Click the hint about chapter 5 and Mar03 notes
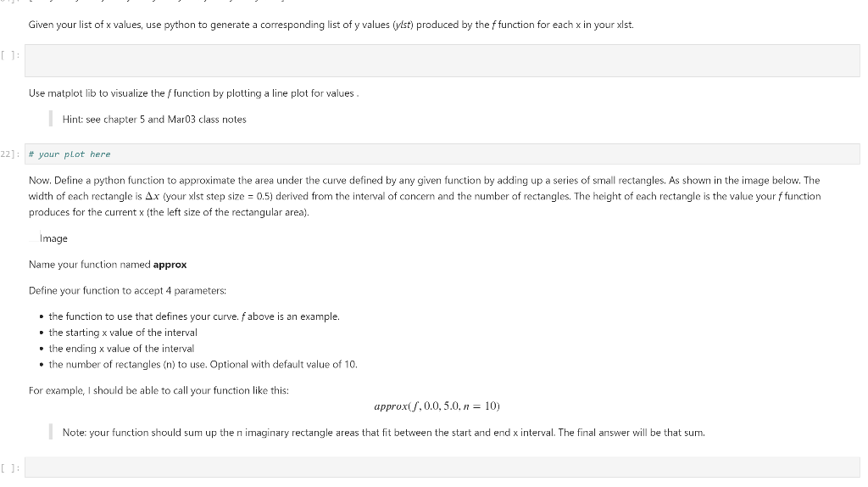The width and height of the screenshot is (868, 487). [x=154, y=120]
